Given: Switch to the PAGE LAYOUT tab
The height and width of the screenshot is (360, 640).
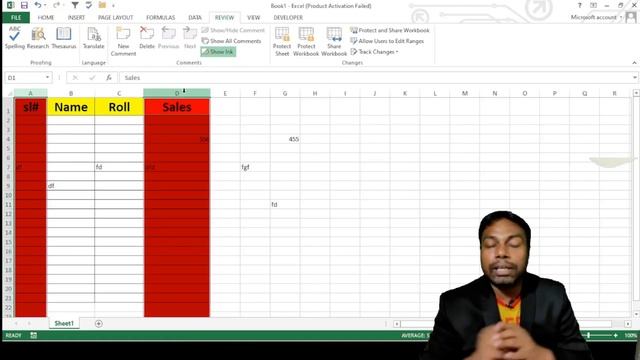Looking at the screenshot, I should click(116, 18).
